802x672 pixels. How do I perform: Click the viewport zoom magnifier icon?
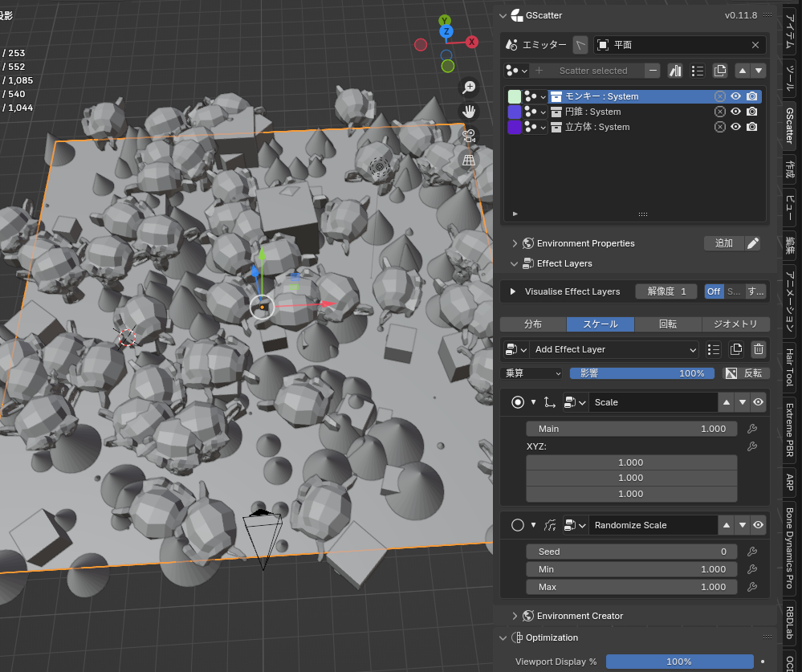pos(469,88)
